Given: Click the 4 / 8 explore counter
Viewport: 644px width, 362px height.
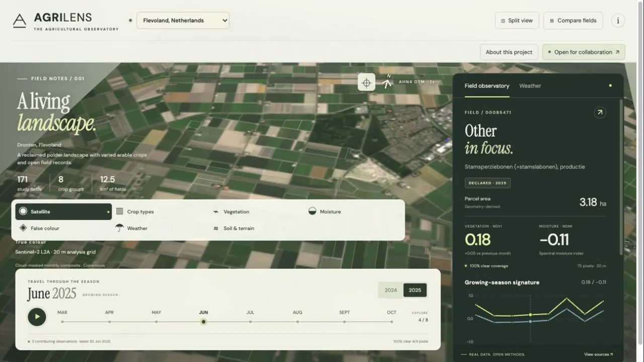Looking at the screenshot, I should [x=423, y=320].
